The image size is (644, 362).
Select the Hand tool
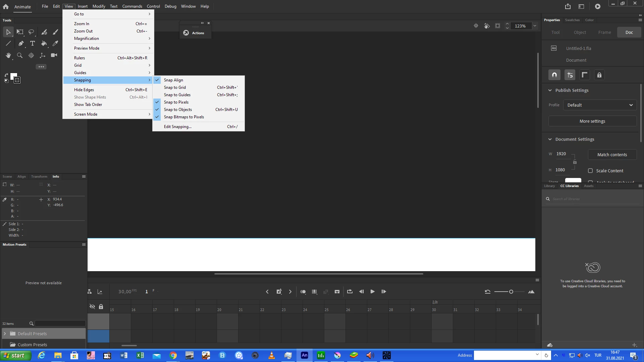pos(8,55)
